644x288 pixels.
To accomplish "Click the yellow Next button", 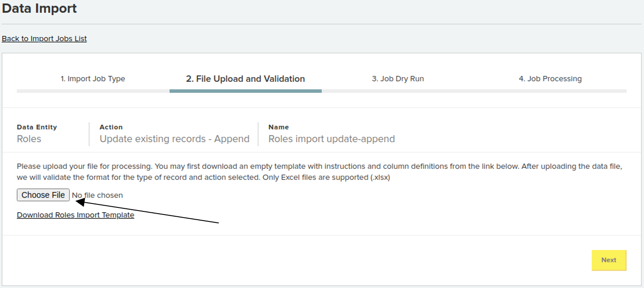I will (x=609, y=260).
